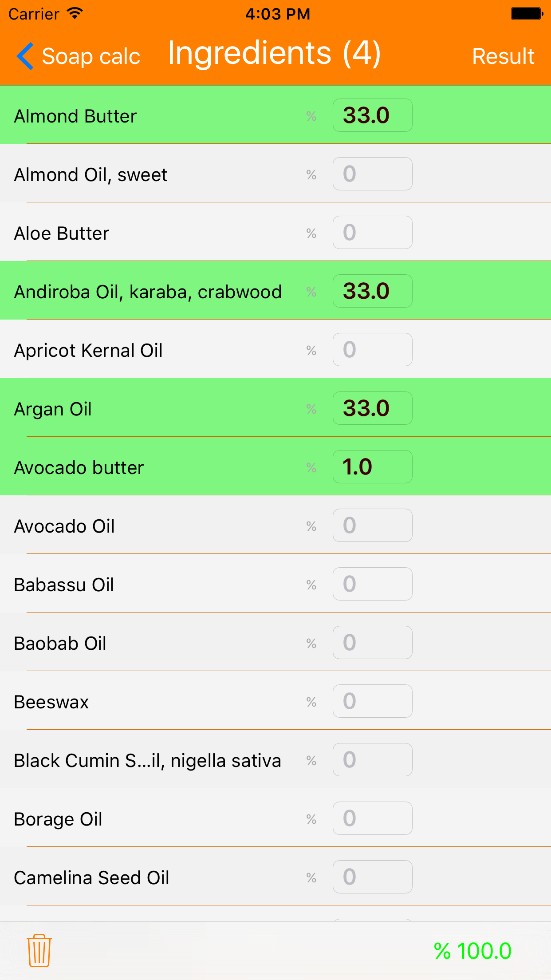Image resolution: width=551 pixels, height=980 pixels.
Task: Tap Almond Oil, sweet percentage field
Action: click(372, 174)
